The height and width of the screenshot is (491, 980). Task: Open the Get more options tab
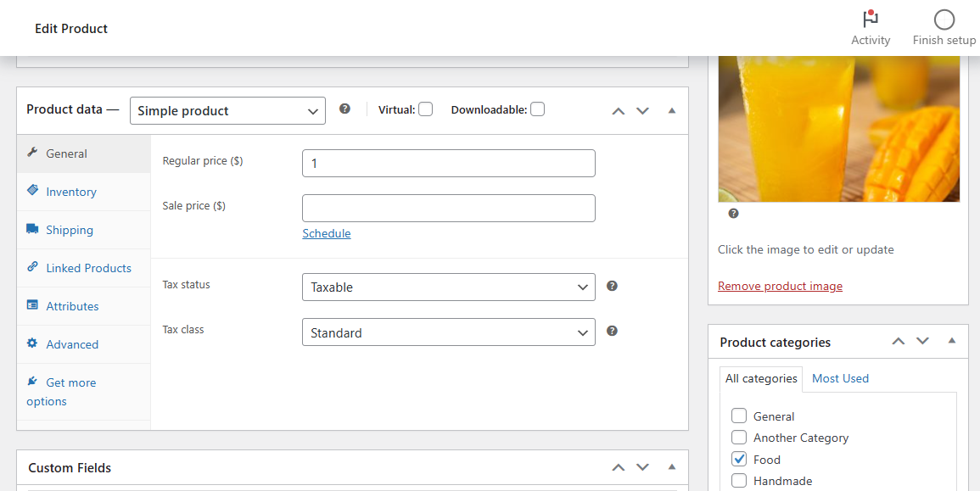click(84, 392)
